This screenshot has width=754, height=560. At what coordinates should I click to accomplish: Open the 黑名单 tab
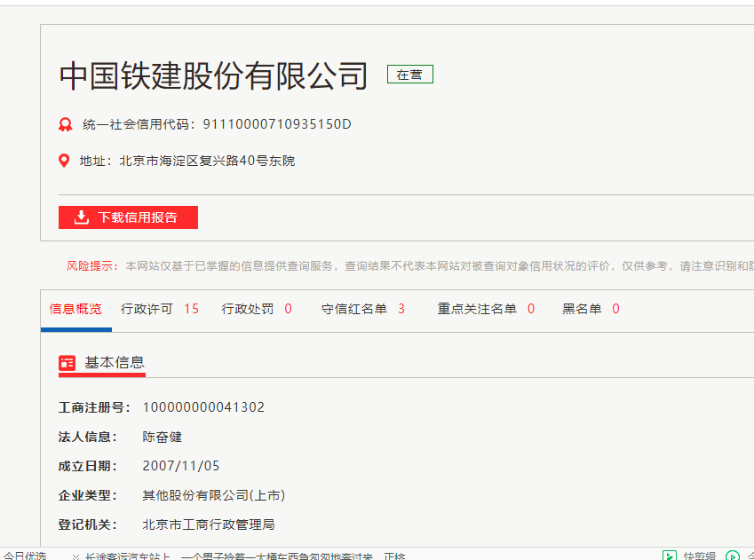pyautogui.click(x=582, y=309)
